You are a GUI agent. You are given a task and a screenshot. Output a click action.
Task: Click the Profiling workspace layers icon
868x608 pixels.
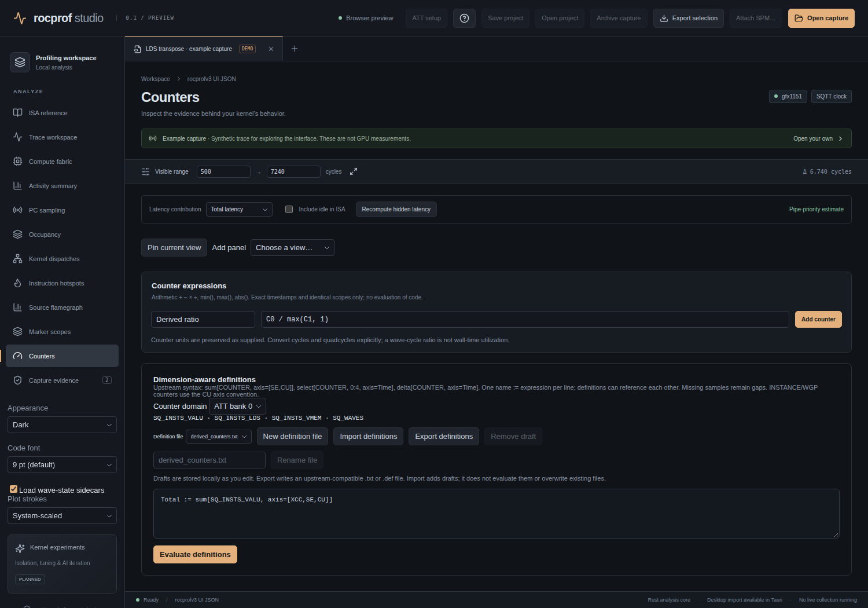tap(20, 62)
